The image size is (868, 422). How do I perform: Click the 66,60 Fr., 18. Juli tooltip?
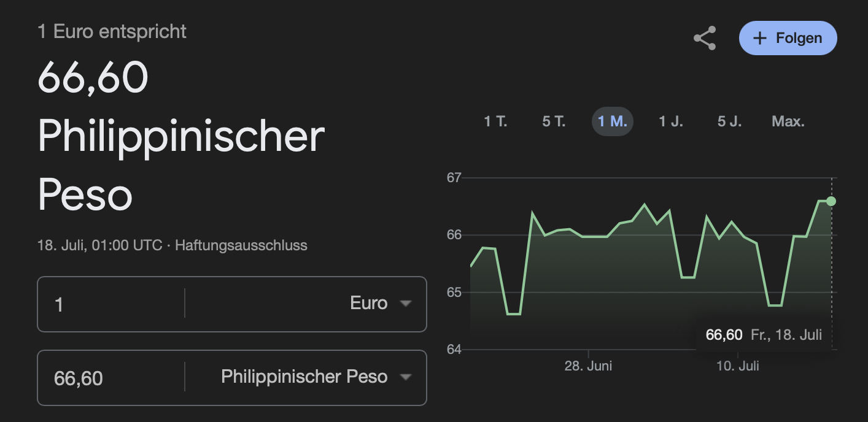(x=764, y=335)
